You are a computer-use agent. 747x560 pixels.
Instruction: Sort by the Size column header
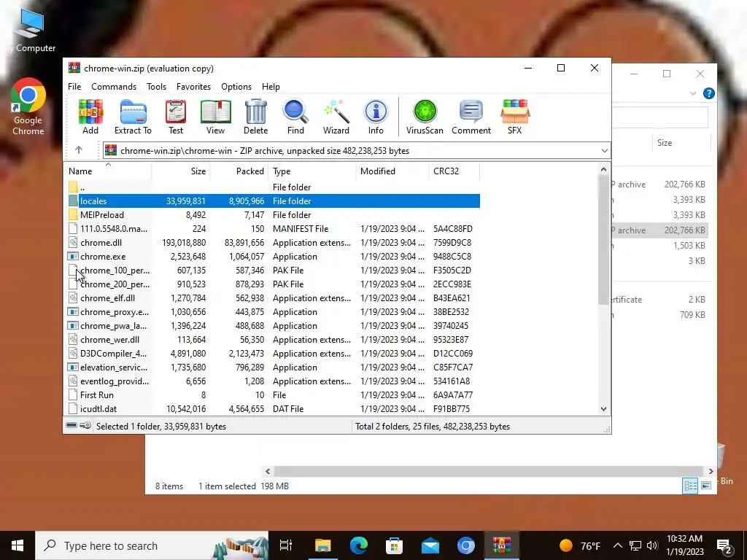point(181,171)
